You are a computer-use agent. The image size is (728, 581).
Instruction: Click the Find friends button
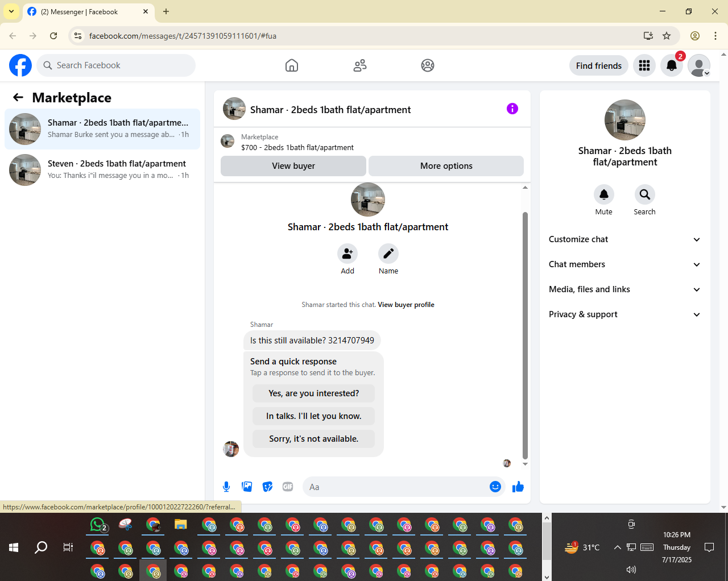(x=599, y=65)
